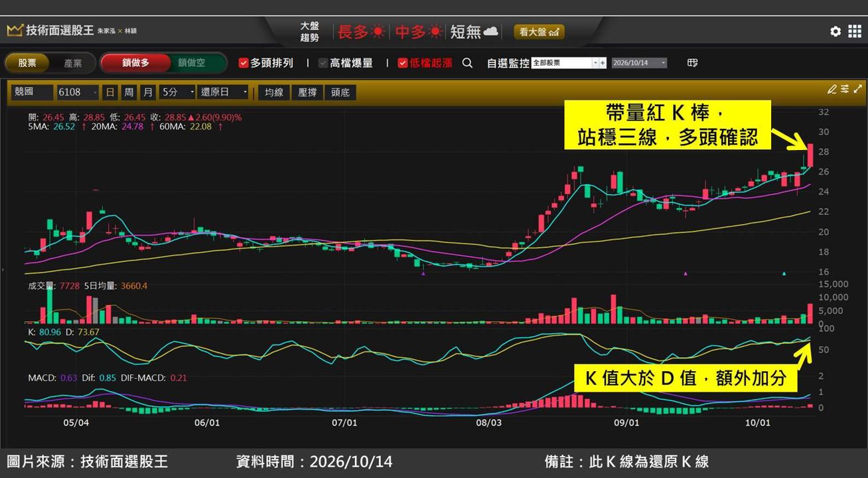
Task: Open the 6108 stock code dropdown
Action: coord(78,92)
